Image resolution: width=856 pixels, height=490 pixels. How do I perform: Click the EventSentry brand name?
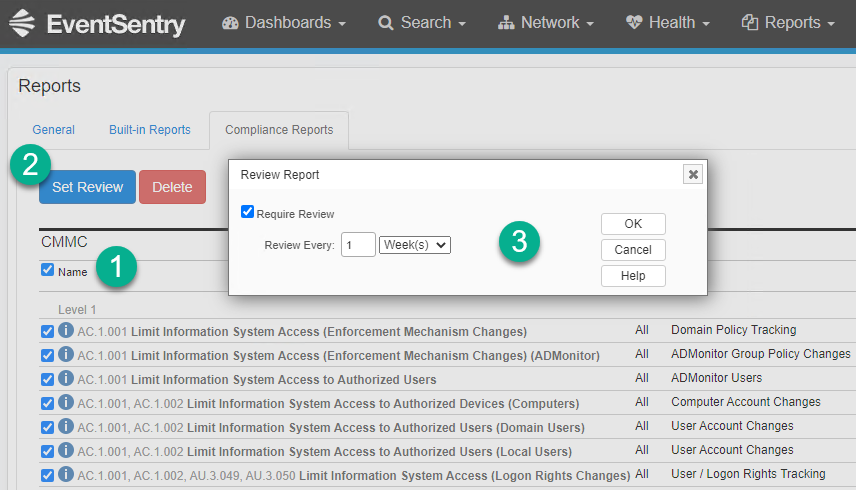click(116, 24)
